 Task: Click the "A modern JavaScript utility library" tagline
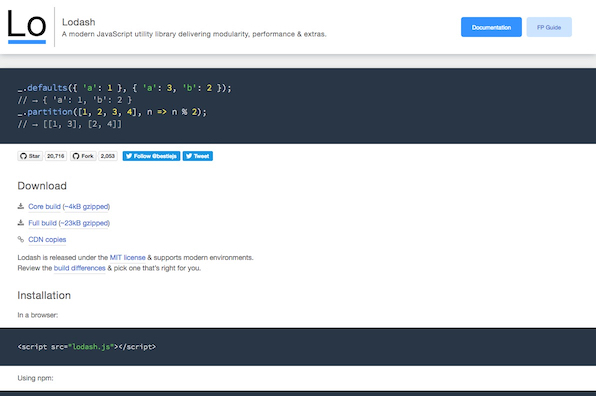[194, 34]
